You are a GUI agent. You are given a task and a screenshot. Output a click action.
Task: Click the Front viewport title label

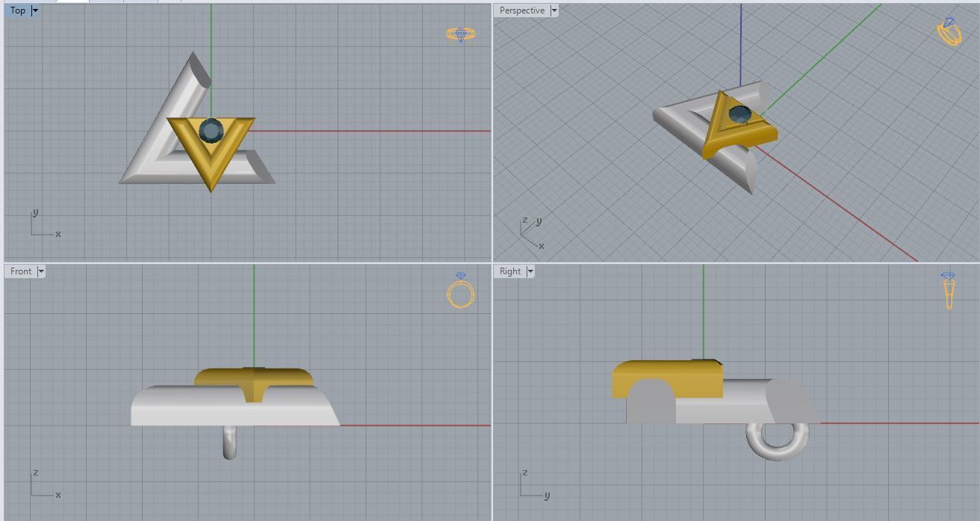click(21, 271)
